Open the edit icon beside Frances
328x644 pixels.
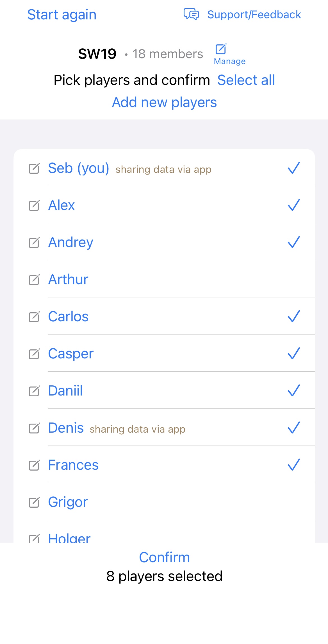[x=34, y=465]
